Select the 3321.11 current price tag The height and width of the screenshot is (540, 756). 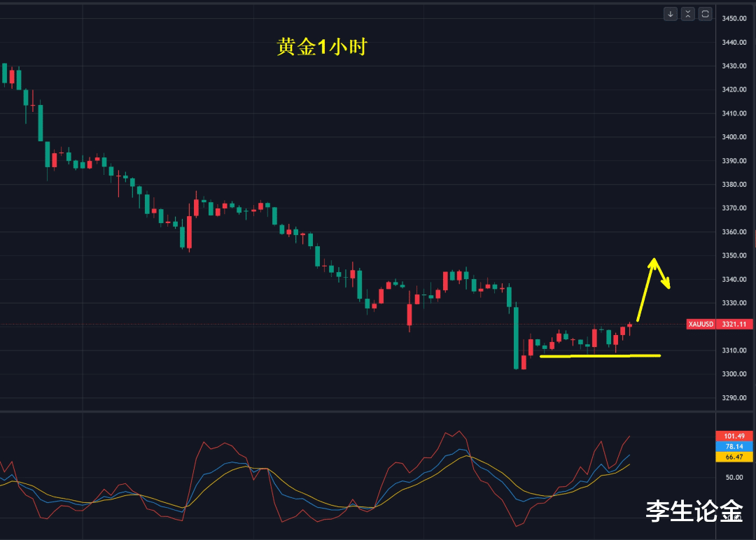[734, 324]
